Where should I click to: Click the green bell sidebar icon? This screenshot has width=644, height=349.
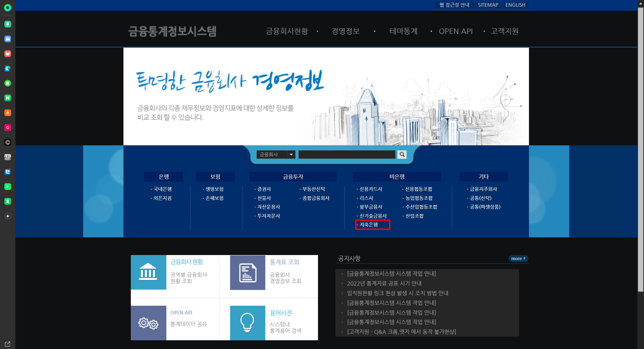[x=8, y=24]
